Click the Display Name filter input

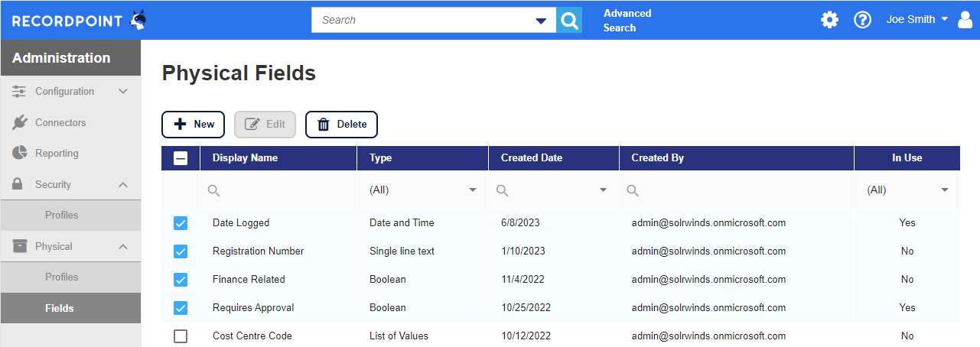[283, 190]
